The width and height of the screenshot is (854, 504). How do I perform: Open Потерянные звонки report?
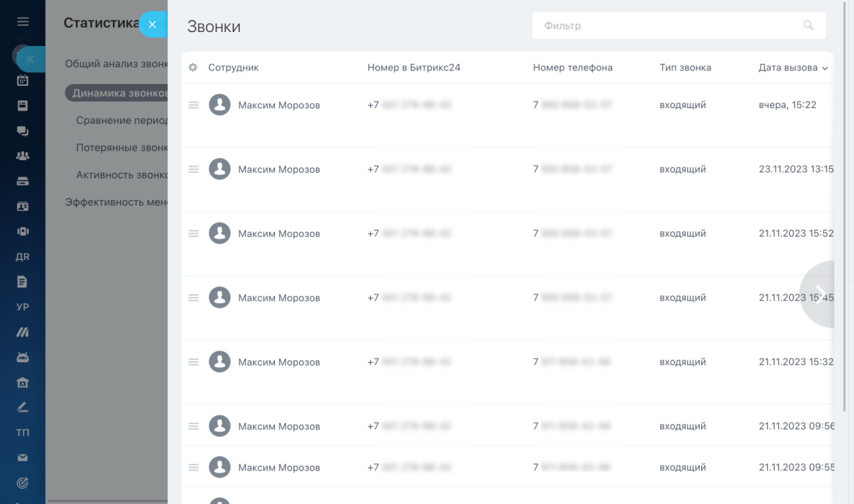[121, 148]
